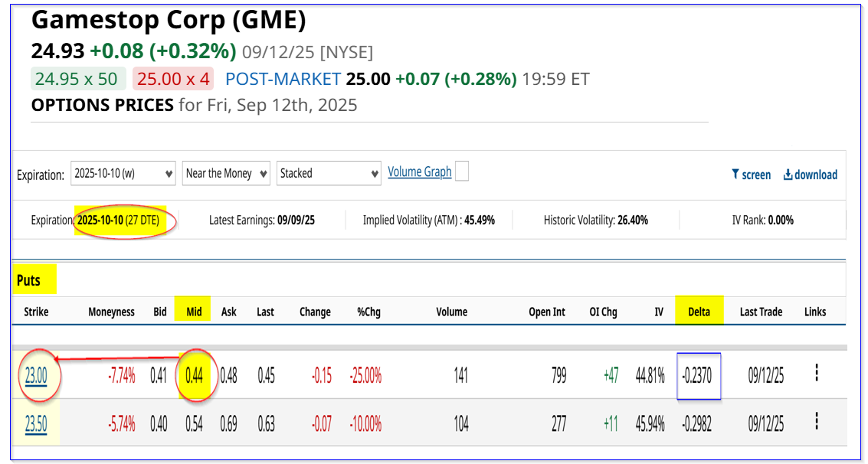Sort by Change column header
The width and height of the screenshot is (868, 464).
coord(315,312)
